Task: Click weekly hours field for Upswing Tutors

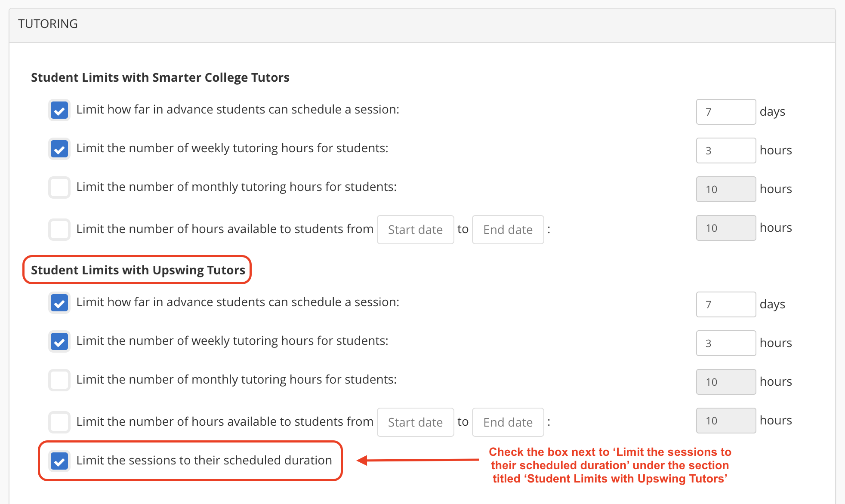Action: pyautogui.click(x=726, y=343)
